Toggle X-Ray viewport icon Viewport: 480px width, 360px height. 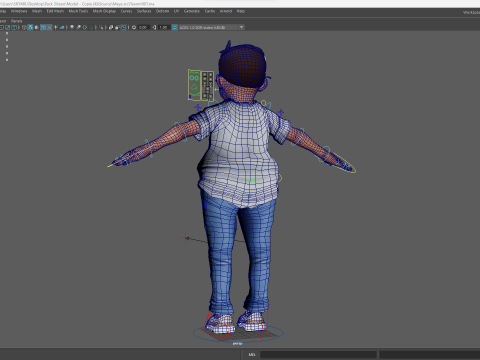[x=111, y=27]
